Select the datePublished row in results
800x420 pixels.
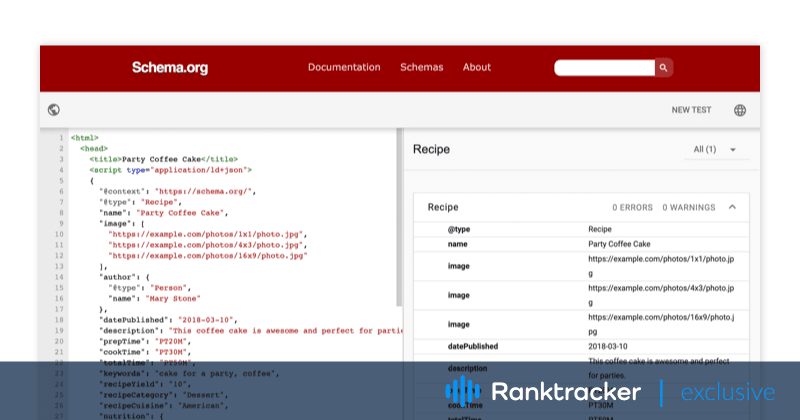(x=580, y=346)
